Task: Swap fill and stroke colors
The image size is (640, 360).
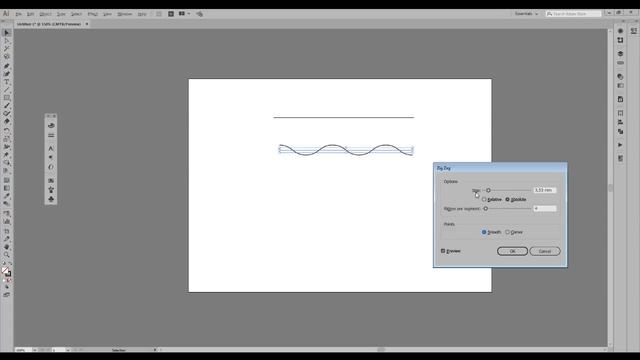Action: [x=10, y=264]
